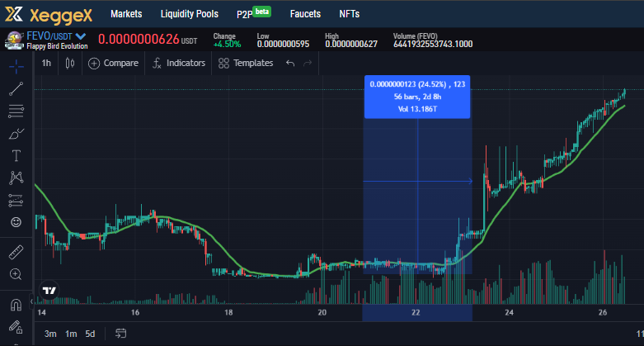
Task: Open the indicator Templates menu
Action: click(x=246, y=63)
